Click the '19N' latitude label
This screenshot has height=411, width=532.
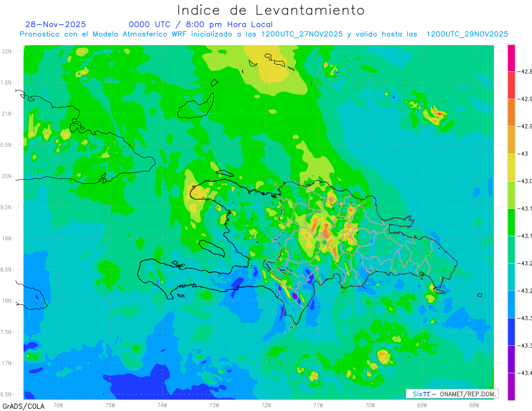[x=7, y=238]
